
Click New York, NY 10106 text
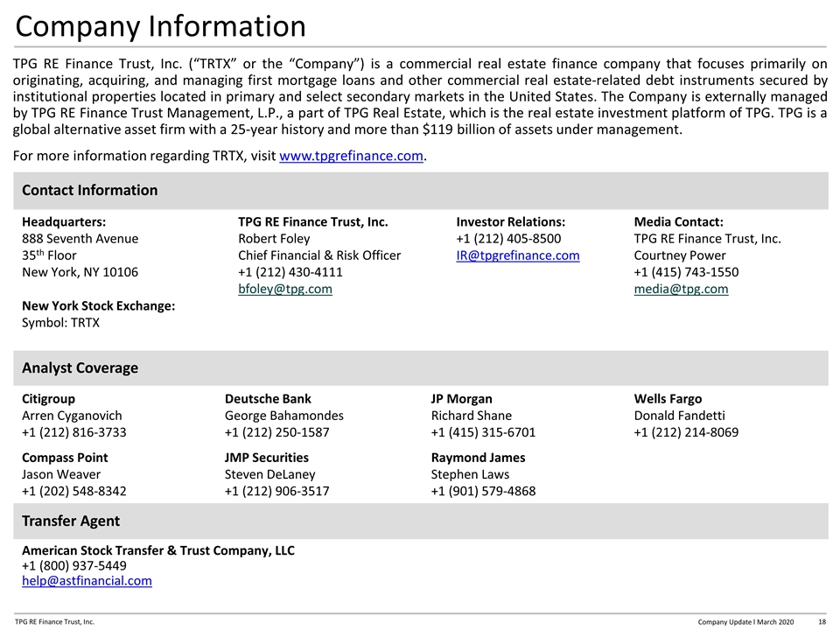pos(80,272)
